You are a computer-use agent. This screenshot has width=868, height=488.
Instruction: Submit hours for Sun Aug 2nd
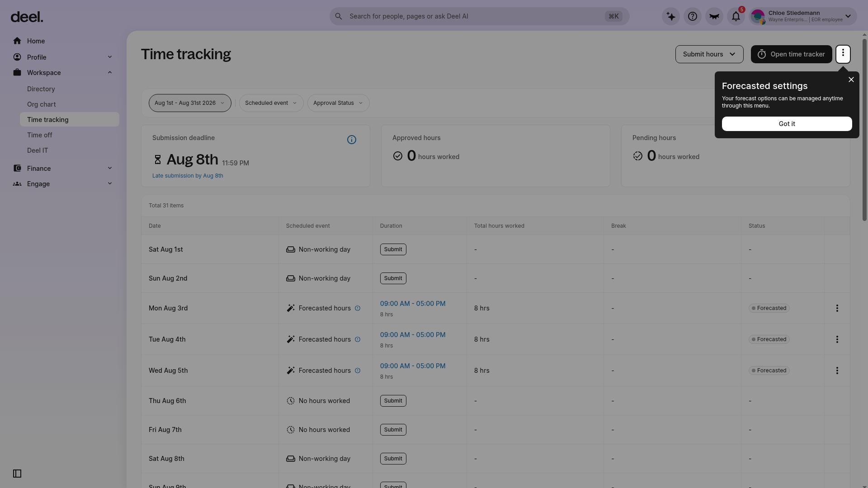coord(393,278)
